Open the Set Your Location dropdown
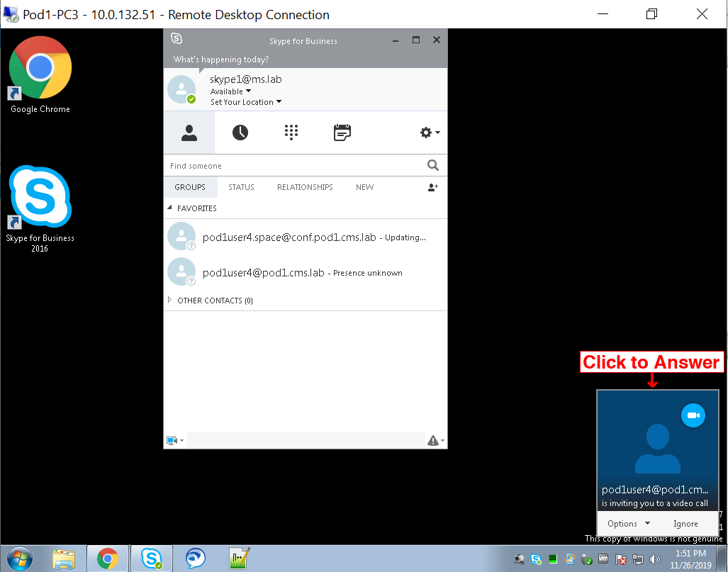Image resolution: width=728 pixels, height=572 pixels. pyautogui.click(x=246, y=102)
